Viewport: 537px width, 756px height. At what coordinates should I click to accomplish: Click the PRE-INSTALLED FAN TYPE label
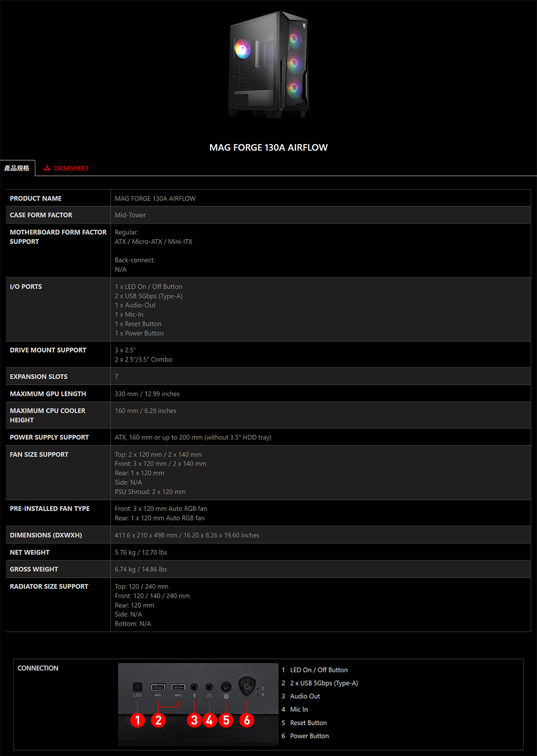(49, 508)
